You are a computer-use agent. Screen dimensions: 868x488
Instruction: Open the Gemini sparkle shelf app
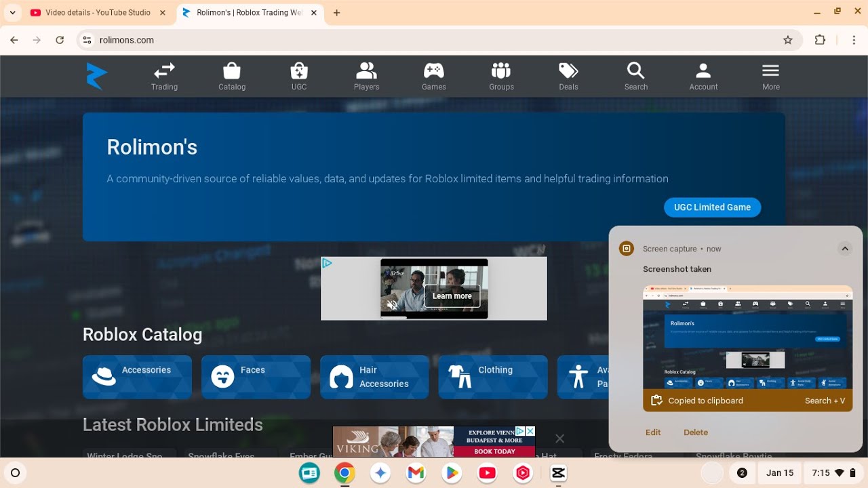click(x=380, y=473)
